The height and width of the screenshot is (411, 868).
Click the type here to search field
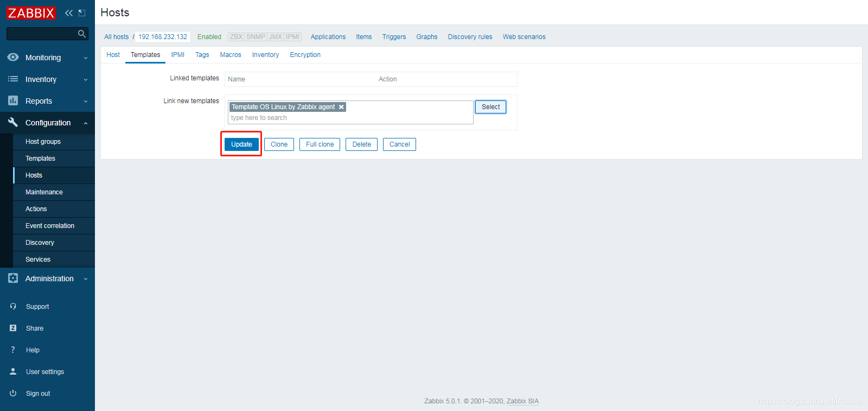click(350, 118)
